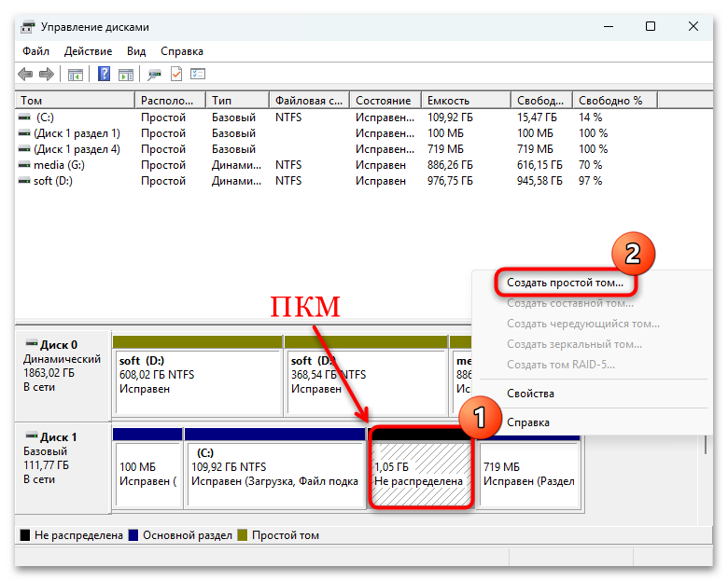Select the 100 МБ partition on Диск 1

(x=147, y=468)
